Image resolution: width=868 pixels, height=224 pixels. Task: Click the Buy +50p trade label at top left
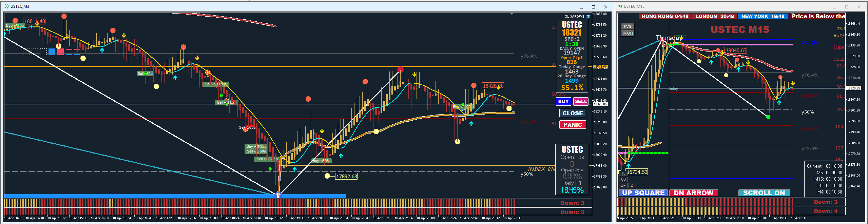[15, 26]
